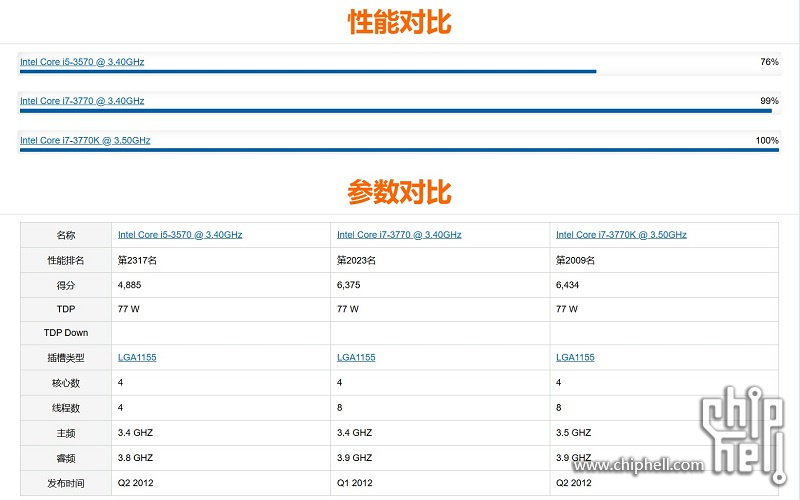Image resolution: width=800 pixels, height=500 pixels.
Task: Open LGA1155 socket link in the i5-3570 column
Action: tap(137, 357)
